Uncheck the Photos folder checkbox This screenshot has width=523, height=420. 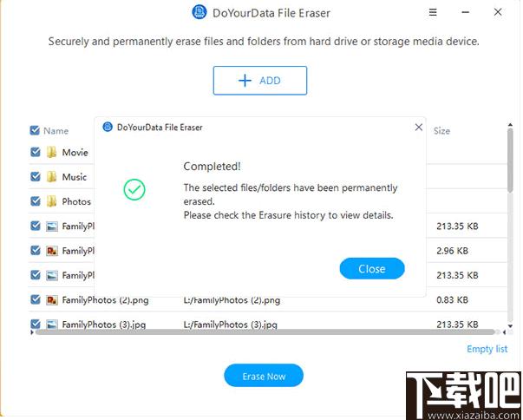click(36, 201)
